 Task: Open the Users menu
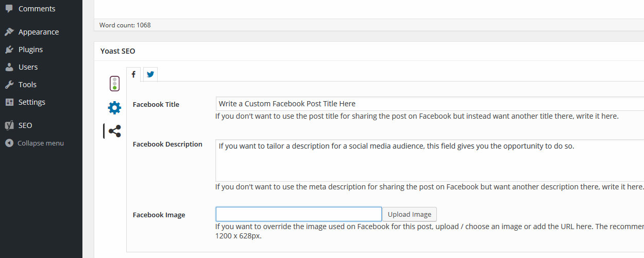[41, 67]
